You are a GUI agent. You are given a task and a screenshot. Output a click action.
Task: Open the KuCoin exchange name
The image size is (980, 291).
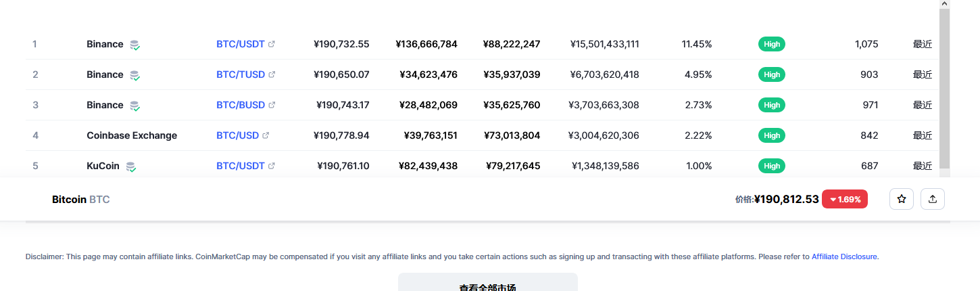[x=103, y=166]
